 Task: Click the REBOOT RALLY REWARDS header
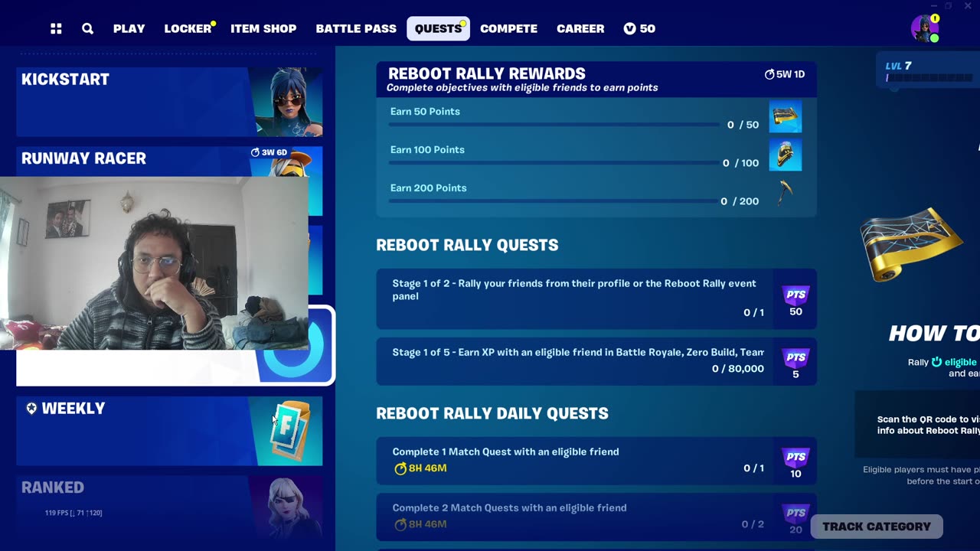click(596, 79)
